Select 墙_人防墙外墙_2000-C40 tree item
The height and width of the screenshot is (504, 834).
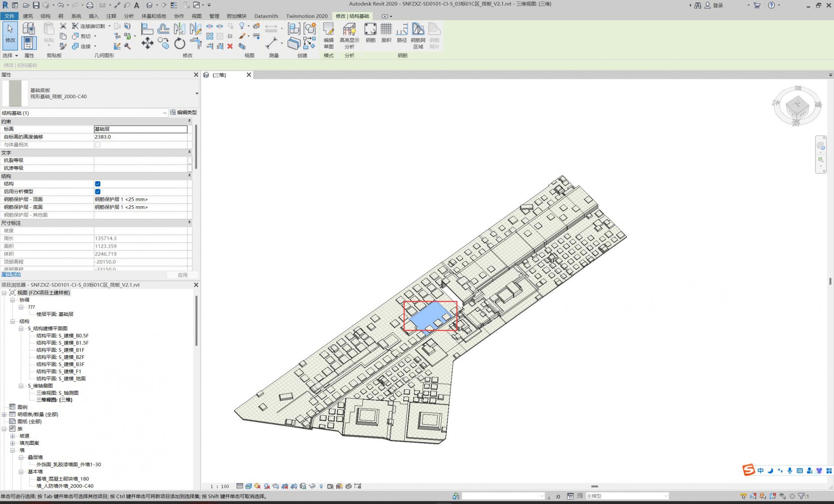tap(65, 486)
